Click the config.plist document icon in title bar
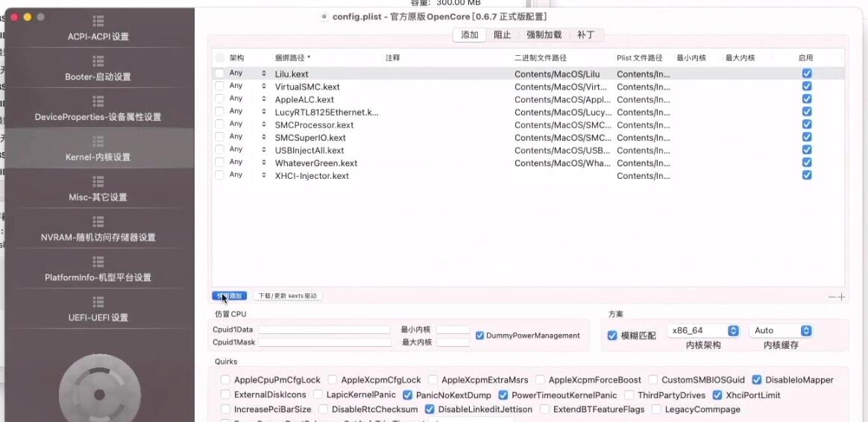The image size is (868, 422). [x=324, y=16]
